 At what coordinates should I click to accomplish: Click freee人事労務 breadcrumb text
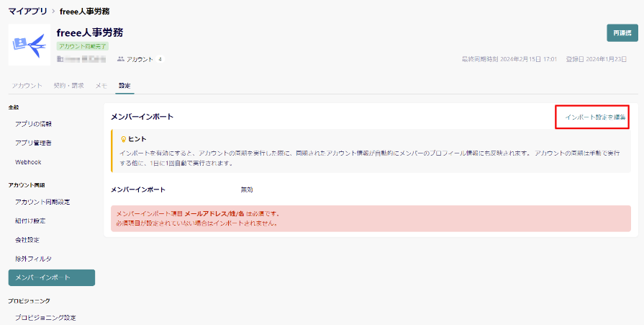pyautogui.click(x=85, y=12)
